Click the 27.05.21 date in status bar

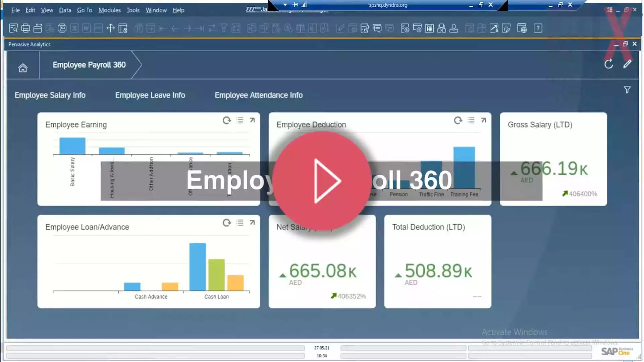322,348
